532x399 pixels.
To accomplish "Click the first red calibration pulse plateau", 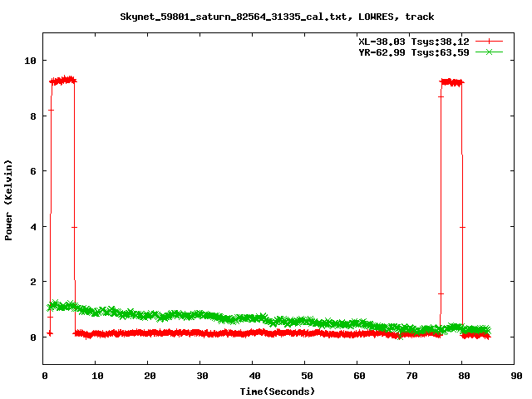I will point(63,81).
